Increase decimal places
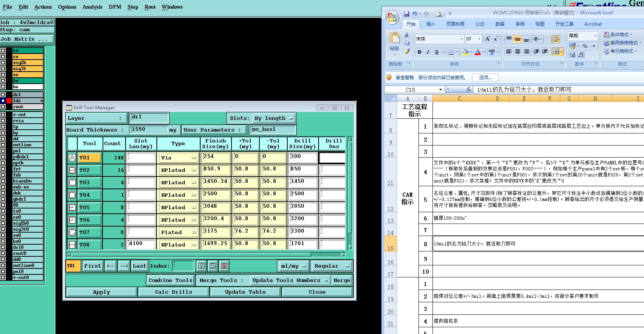644x334 pixels. point(573,55)
